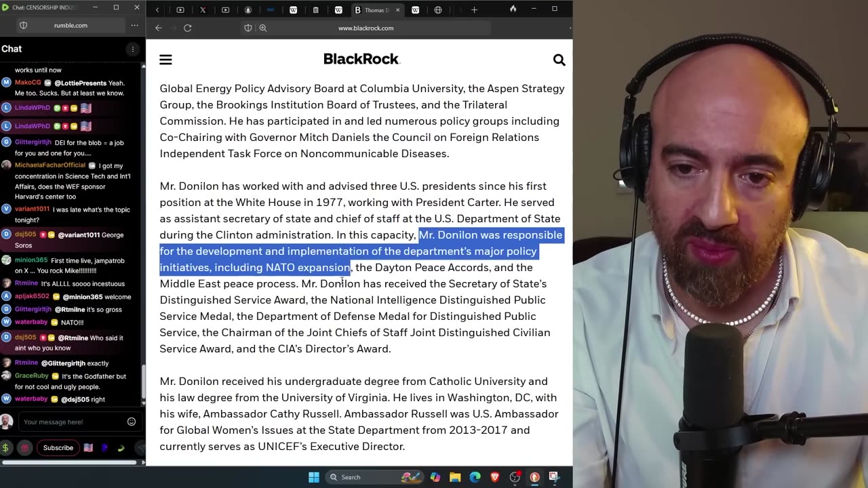Open the shield icon in the blackrock.com address bar
Image resolution: width=868 pixels, height=488 pixels.
[x=248, y=28]
